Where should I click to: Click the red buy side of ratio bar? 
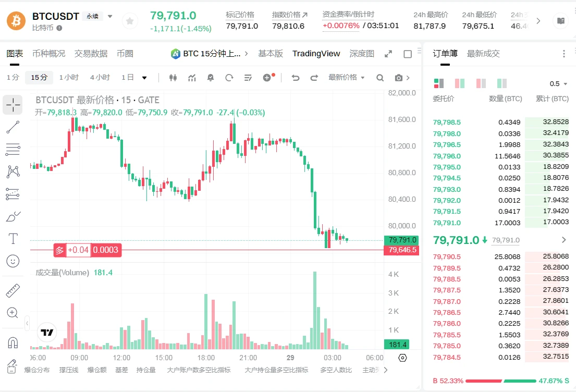coord(483,381)
